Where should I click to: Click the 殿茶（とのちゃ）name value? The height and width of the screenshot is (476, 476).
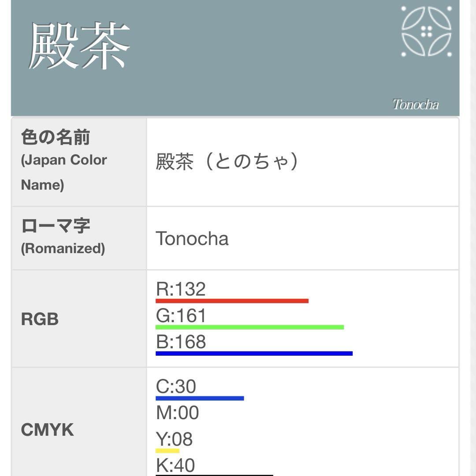[227, 161]
